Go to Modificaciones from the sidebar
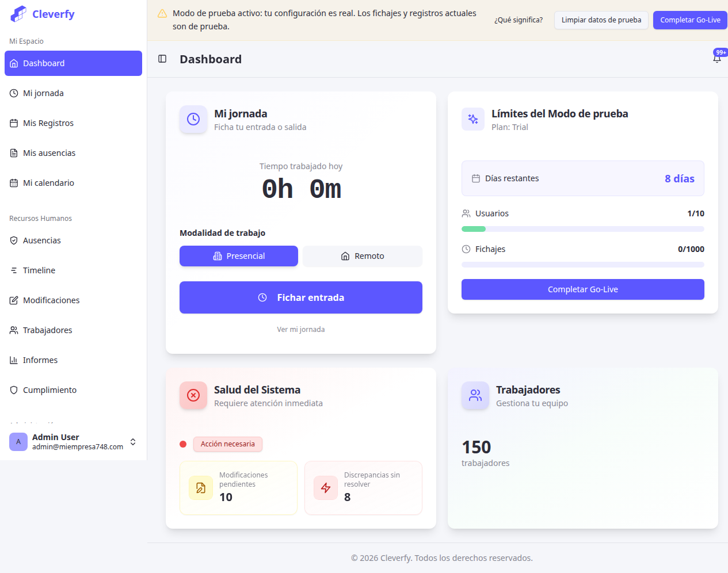The image size is (728, 573). tap(52, 300)
